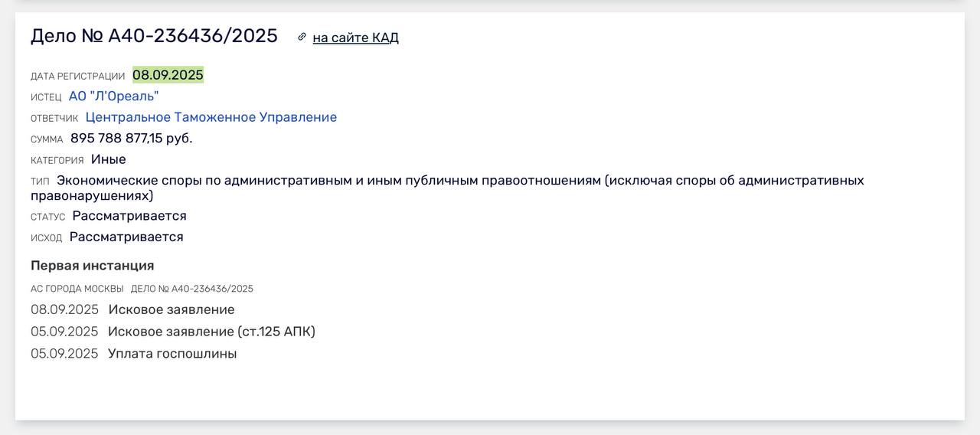The width and height of the screenshot is (980, 435).
Task: Click the 'ОТВЕТЧИК' field label
Action: click(54, 119)
